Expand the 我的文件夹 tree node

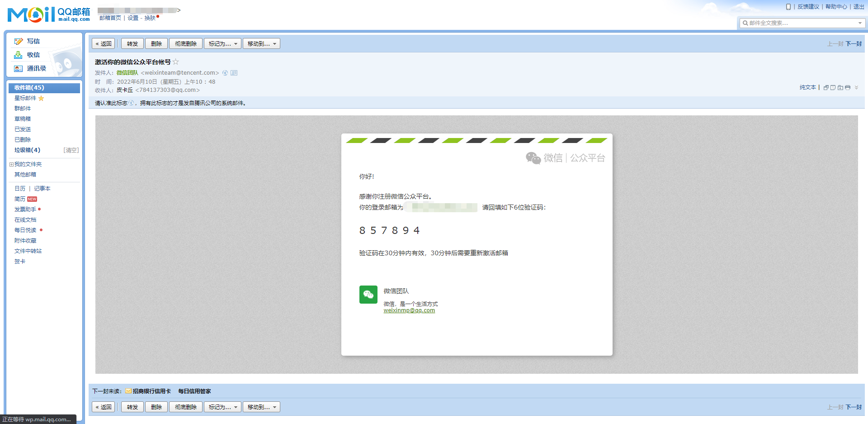tap(11, 164)
